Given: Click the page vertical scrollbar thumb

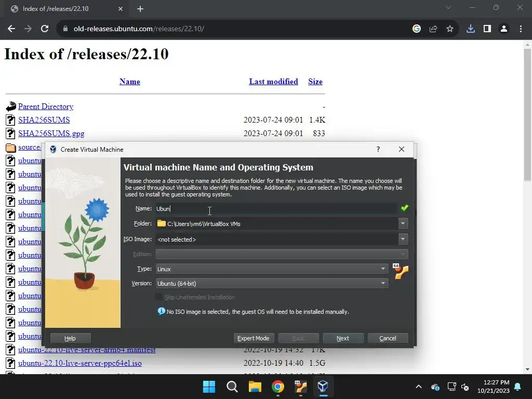Looking at the screenshot, I should pyautogui.click(x=527, y=115).
